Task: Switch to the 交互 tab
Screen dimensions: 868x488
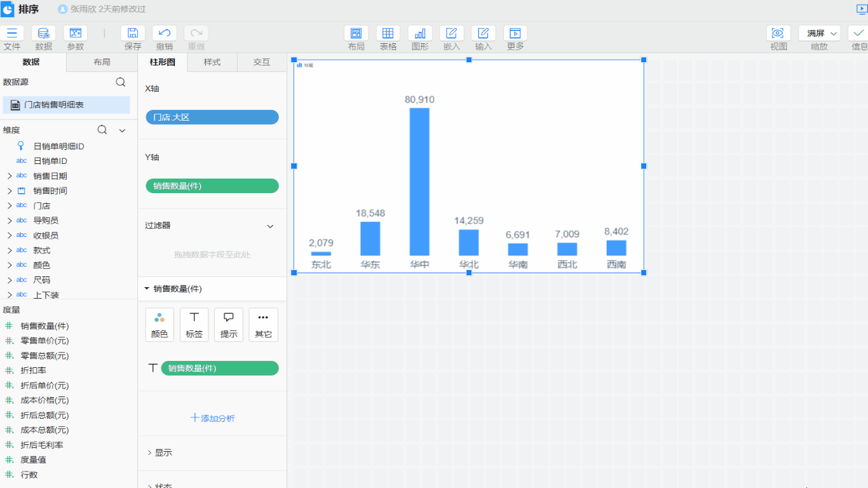Action: click(x=262, y=62)
